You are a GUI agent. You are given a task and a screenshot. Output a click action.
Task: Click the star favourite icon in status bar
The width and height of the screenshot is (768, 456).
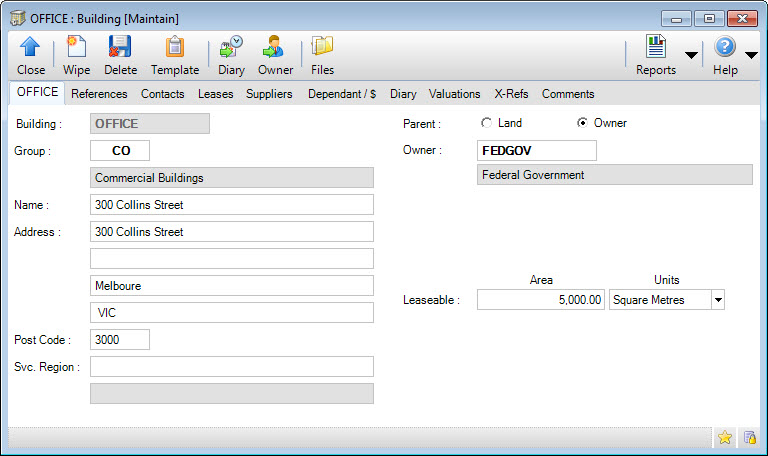coord(725,437)
